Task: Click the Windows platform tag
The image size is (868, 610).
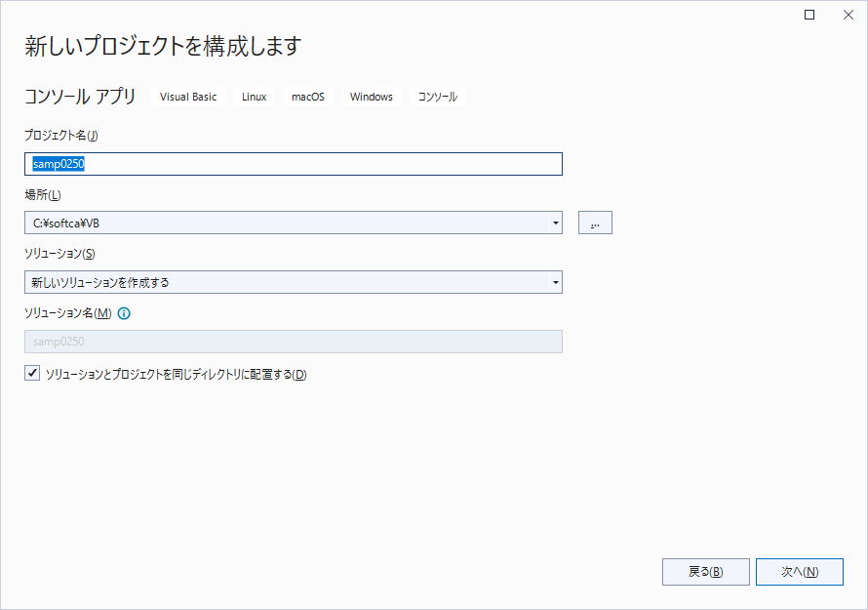Action: tap(371, 97)
